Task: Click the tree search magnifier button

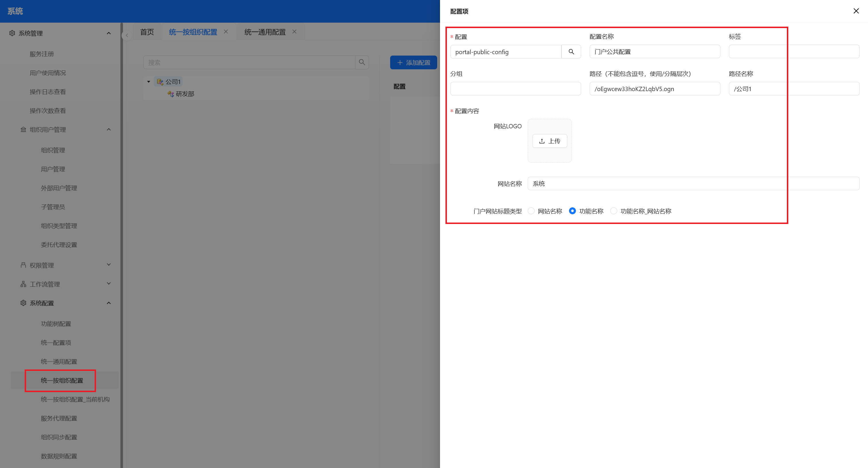Action: click(362, 62)
